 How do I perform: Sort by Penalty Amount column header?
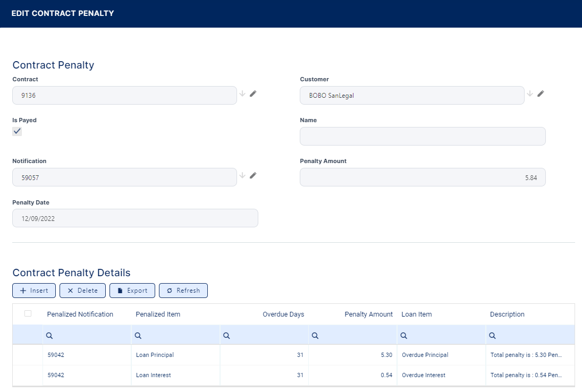tap(368, 314)
